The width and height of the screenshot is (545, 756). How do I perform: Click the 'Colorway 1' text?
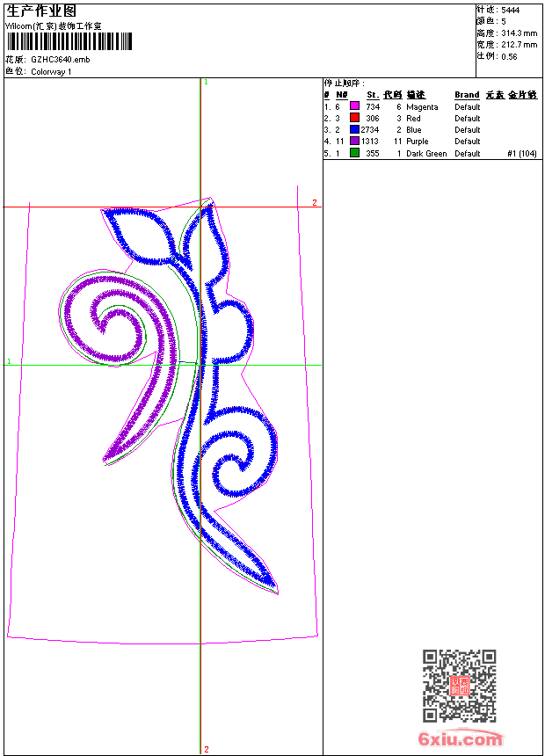click(x=51, y=72)
